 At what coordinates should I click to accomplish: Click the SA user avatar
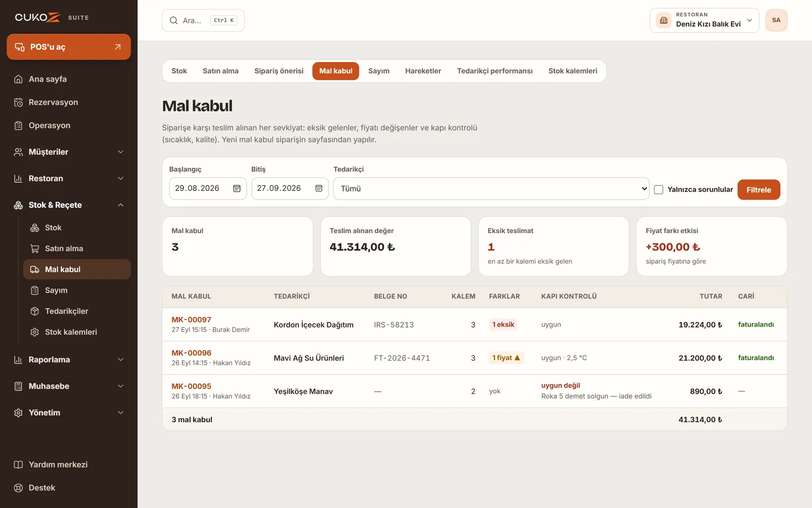776,20
